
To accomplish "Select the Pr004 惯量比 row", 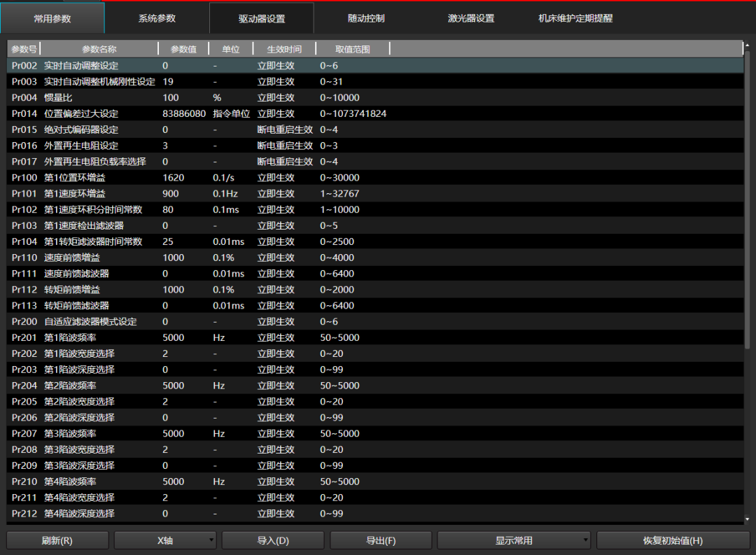I will (210, 97).
